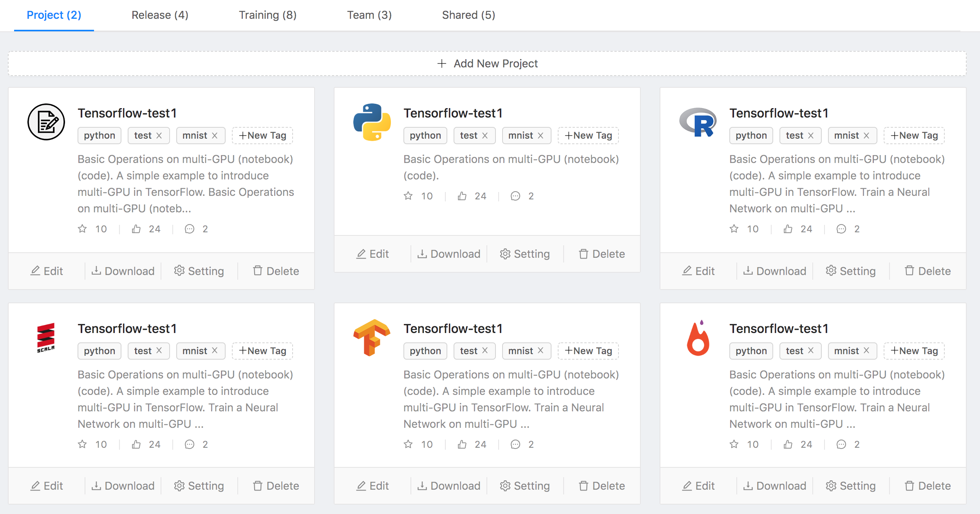This screenshot has height=514, width=980.
Task: Click the Scala logo project icon
Action: click(x=46, y=337)
